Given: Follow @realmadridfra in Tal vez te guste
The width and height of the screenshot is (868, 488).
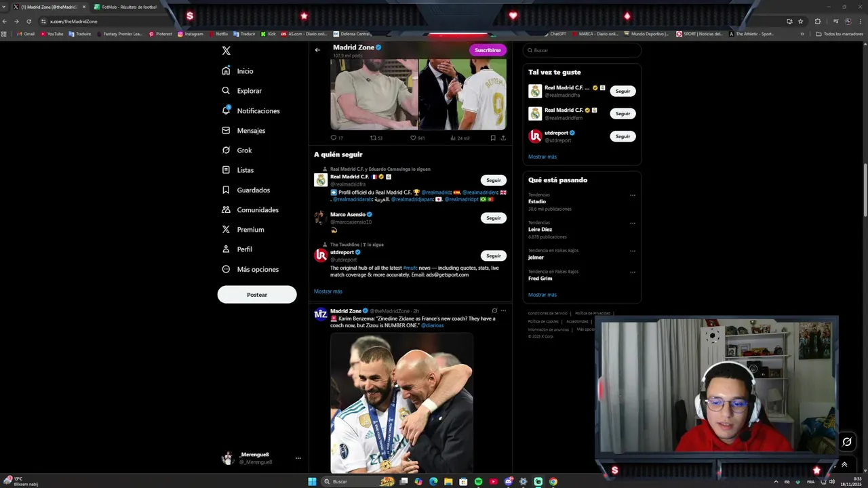Looking at the screenshot, I should click(623, 91).
